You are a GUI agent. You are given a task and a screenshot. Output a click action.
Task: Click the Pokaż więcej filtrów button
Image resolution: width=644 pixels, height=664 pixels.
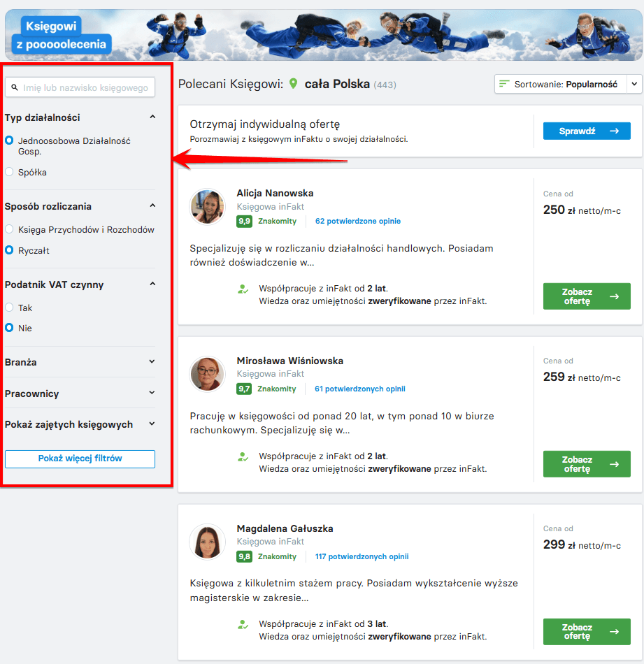coord(80,459)
